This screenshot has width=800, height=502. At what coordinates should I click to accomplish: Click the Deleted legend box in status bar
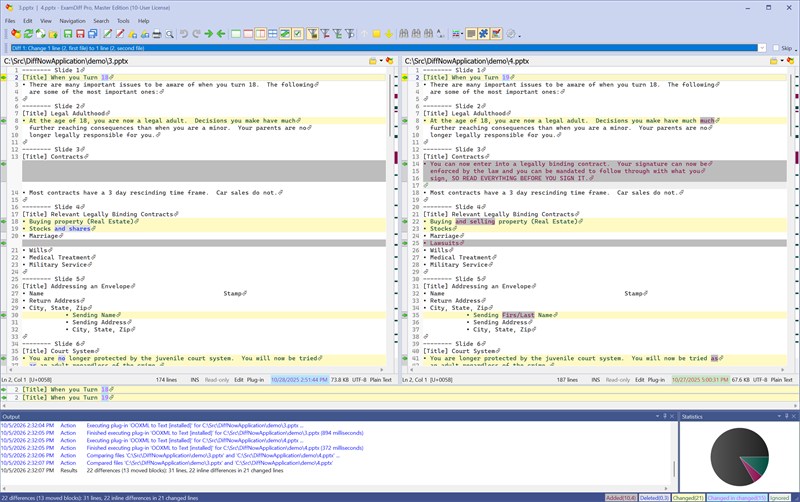click(654, 497)
